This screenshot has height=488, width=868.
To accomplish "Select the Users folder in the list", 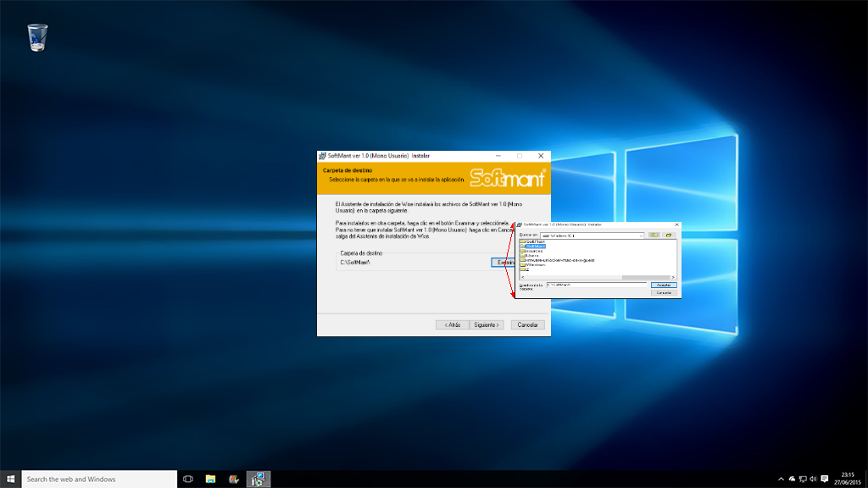I will [533, 255].
